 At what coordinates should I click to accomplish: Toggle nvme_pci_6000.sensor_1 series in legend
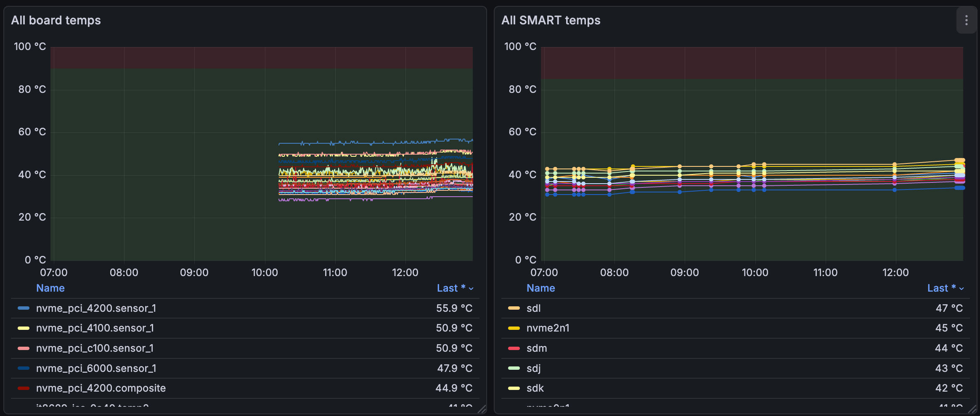point(96,369)
